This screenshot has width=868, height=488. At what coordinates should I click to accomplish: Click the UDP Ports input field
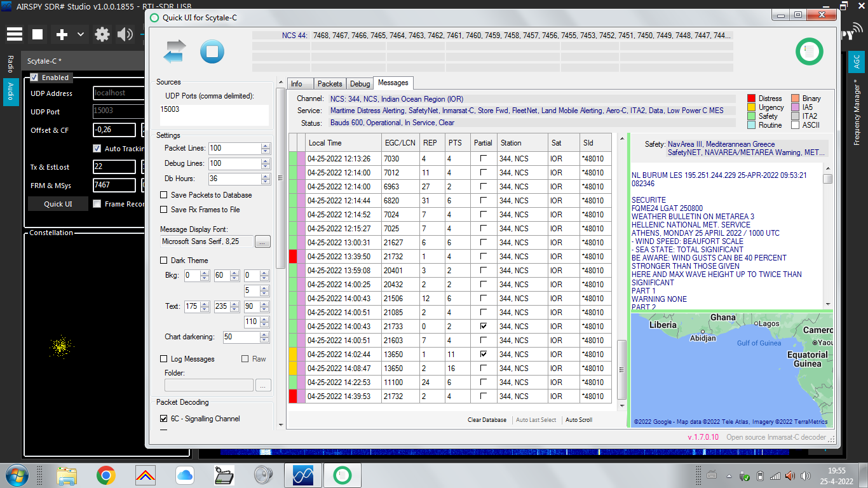[x=214, y=115]
